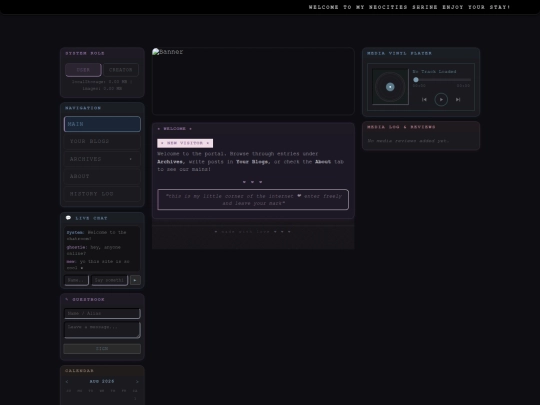
Task: Skip to next track in vinyl player
Action: (x=458, y=100)
